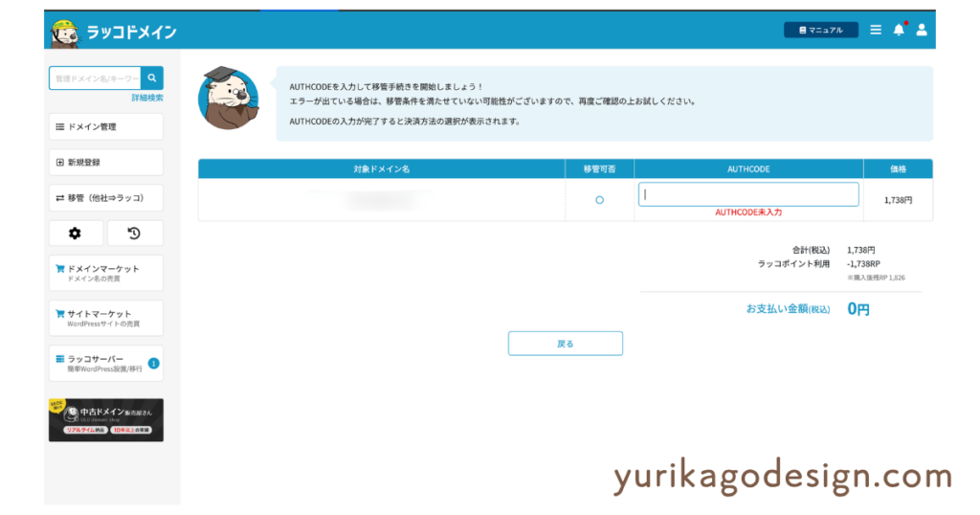Click the AUTHCODE input field
This screenshot has height=515, width=980.
pos(748,194)
